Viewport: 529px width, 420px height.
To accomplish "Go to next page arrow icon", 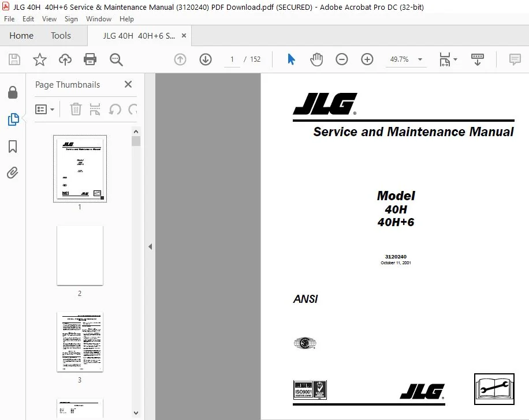I will (206, 59).
